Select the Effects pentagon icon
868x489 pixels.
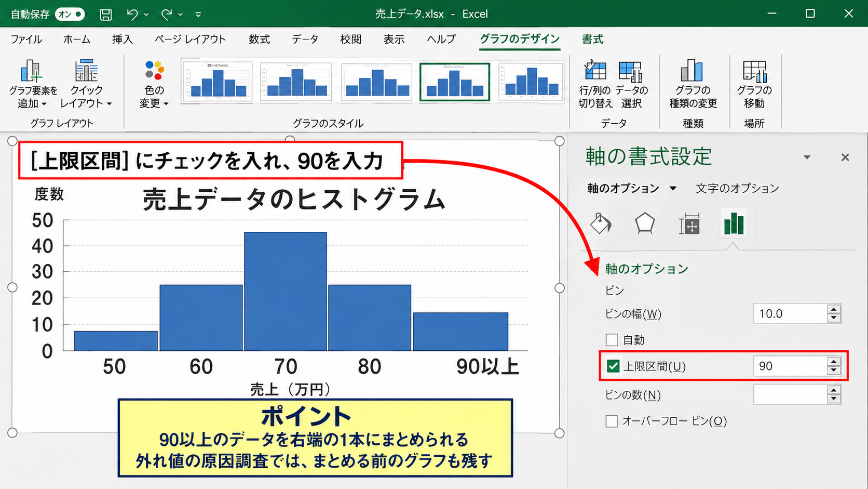coord(645,223)
